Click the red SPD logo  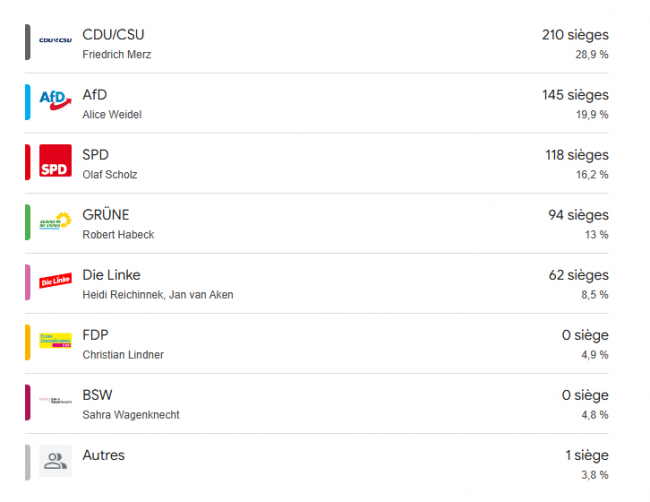pos(55,160)
